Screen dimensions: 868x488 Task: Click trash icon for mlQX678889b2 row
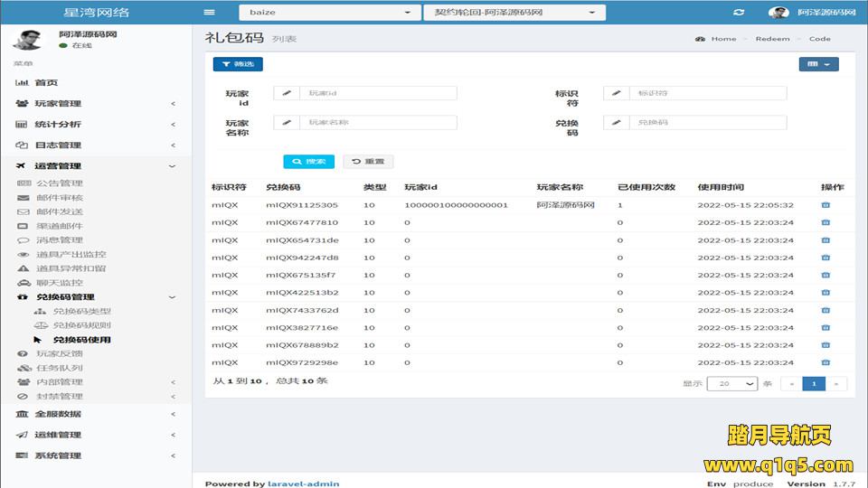coord(825,345)
